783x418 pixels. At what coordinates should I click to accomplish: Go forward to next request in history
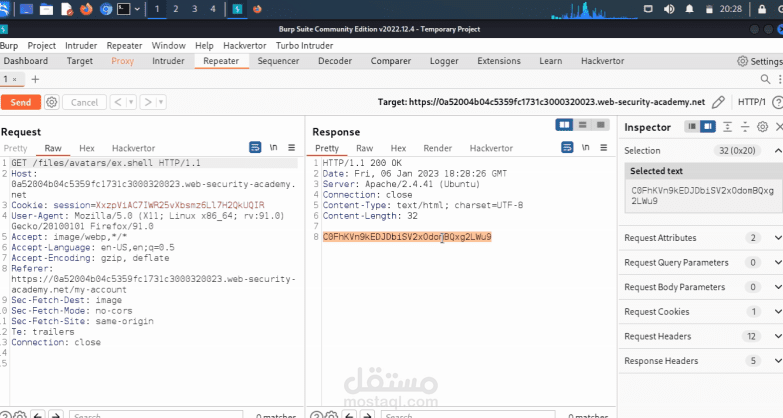148,102
